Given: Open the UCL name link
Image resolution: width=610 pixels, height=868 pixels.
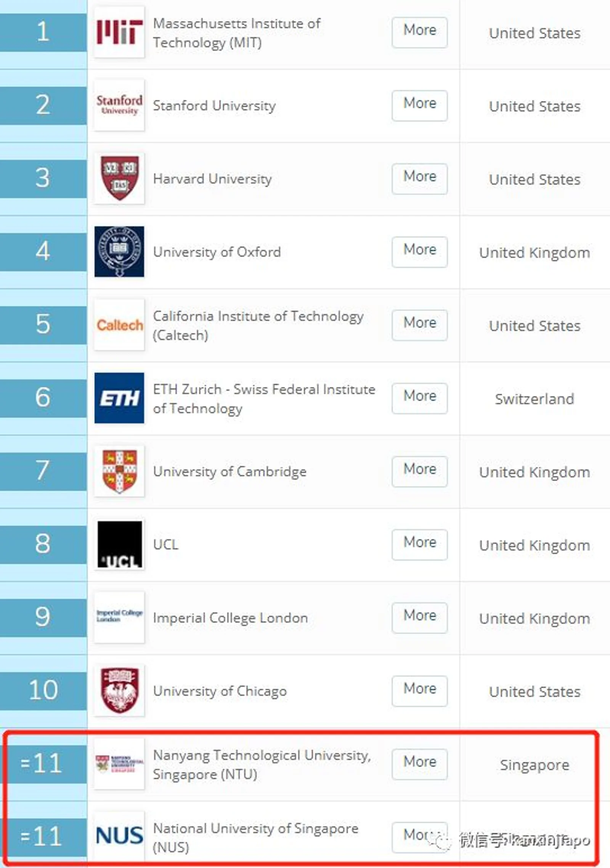Looking at the screenshot, I should coord(166,545).
